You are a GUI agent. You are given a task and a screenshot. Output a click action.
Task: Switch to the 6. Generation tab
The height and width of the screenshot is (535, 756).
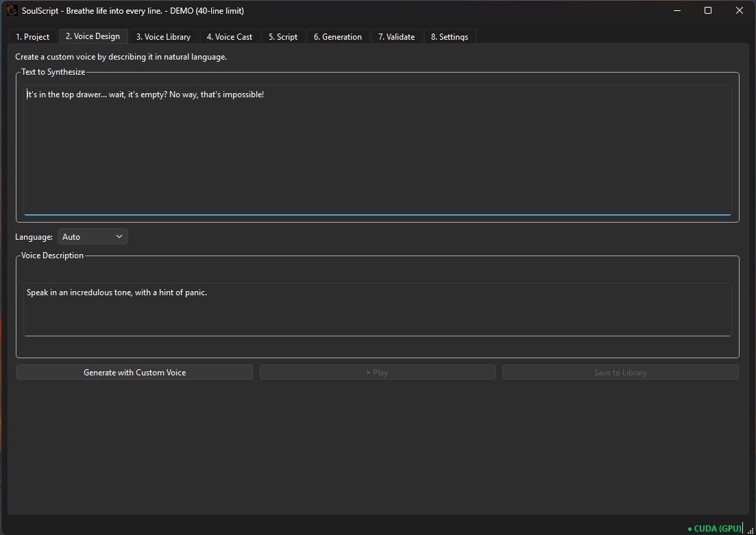(337, 36)
